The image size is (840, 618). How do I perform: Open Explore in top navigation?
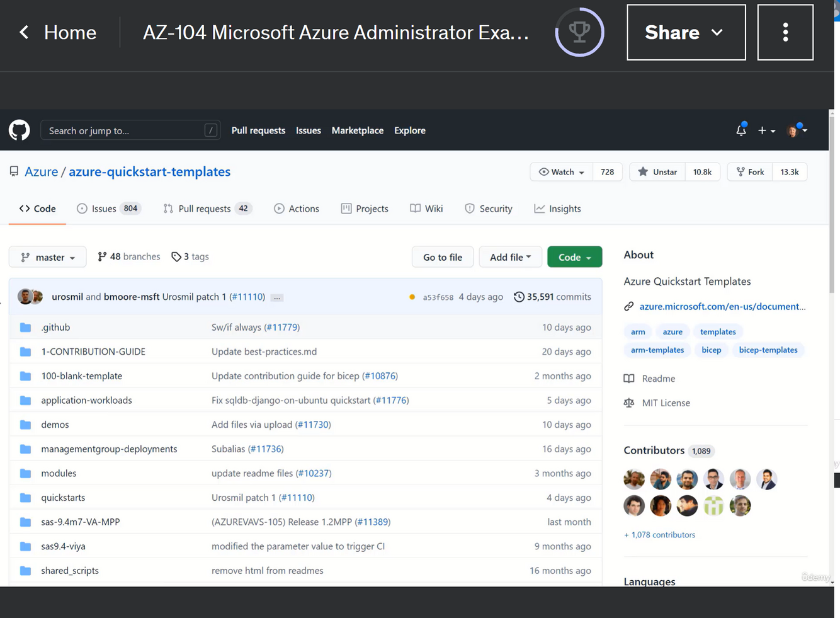click(x=410, y=130)
